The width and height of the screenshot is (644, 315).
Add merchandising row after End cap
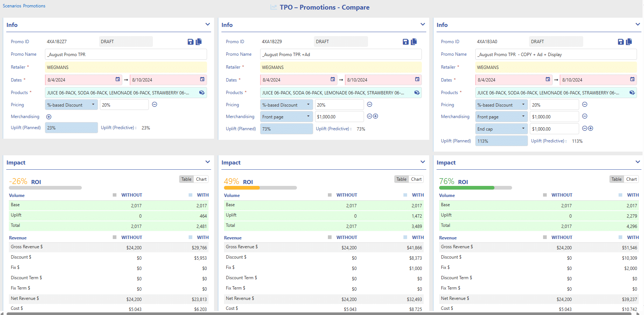591,128
